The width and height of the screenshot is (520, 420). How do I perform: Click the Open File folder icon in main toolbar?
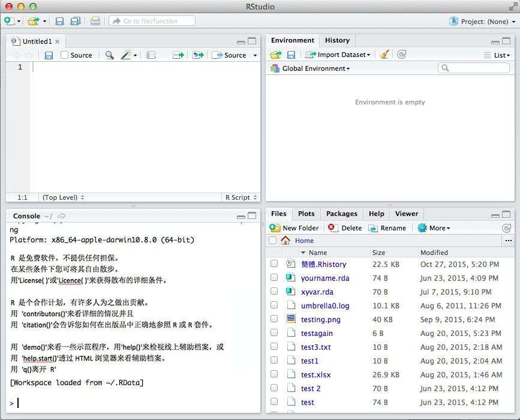pyautogui.click(x=34, y=21)
